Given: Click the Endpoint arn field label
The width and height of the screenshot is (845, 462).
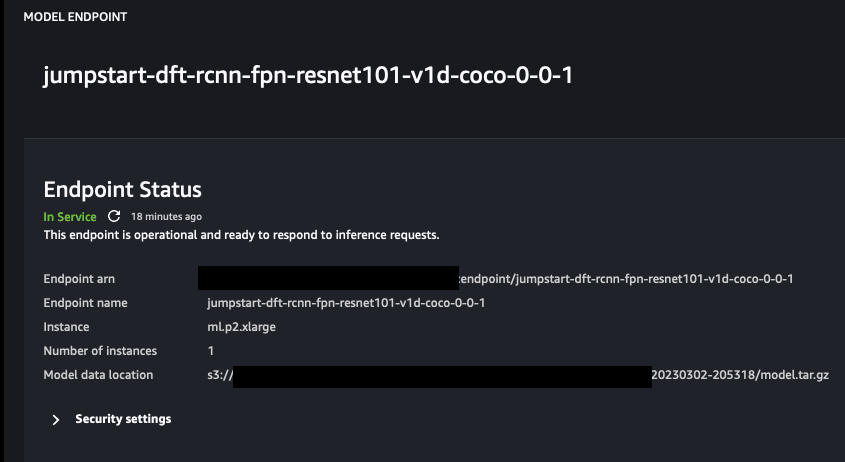Looking at the screenshot, I should [x=79, y=279].
